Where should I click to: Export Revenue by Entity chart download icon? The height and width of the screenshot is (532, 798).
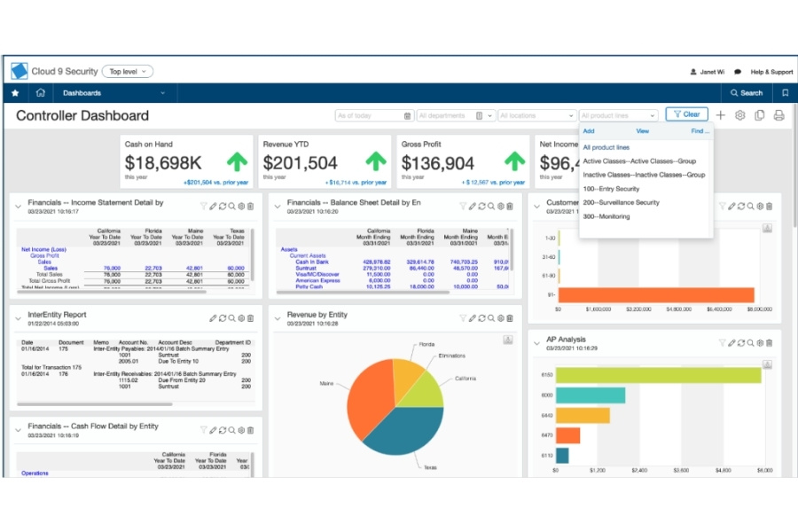coord(508,340)
